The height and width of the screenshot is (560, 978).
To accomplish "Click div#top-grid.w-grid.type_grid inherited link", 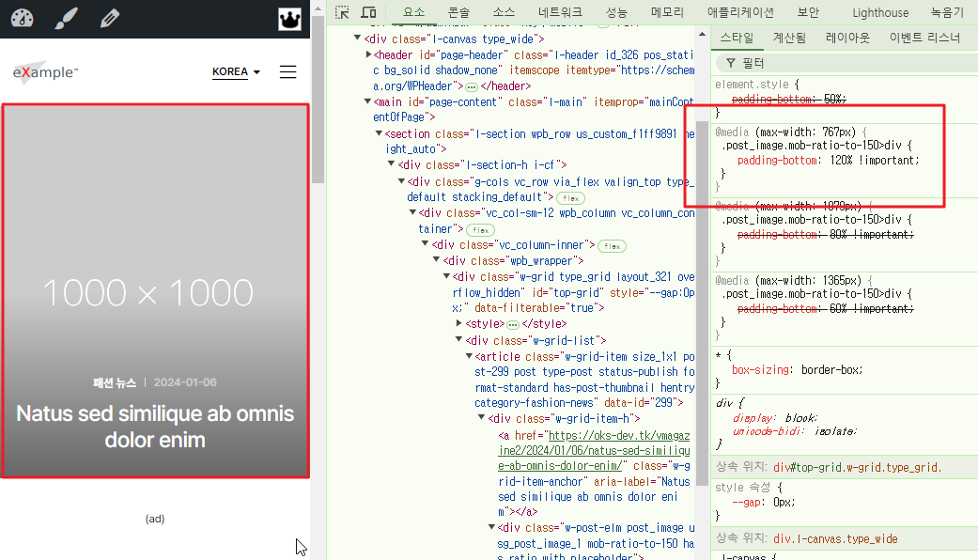I will (x=858, y=467).
